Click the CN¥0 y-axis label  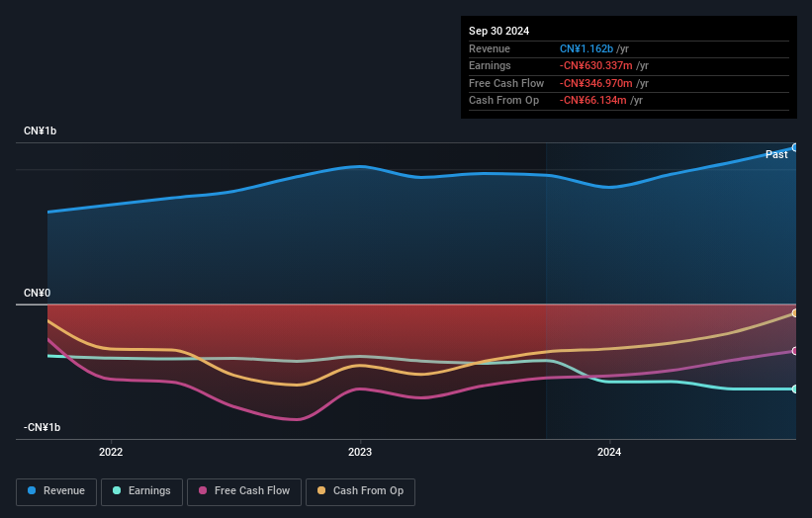tap(37, 293)
